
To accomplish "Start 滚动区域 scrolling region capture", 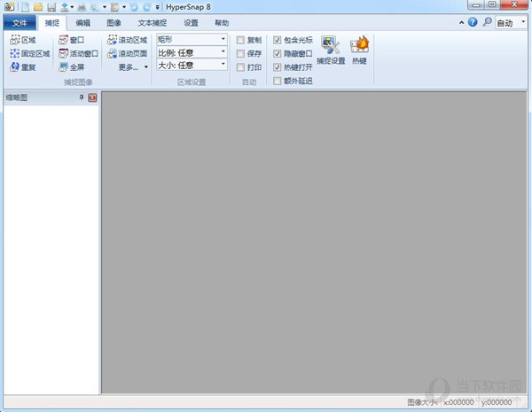I will point(127,41).
